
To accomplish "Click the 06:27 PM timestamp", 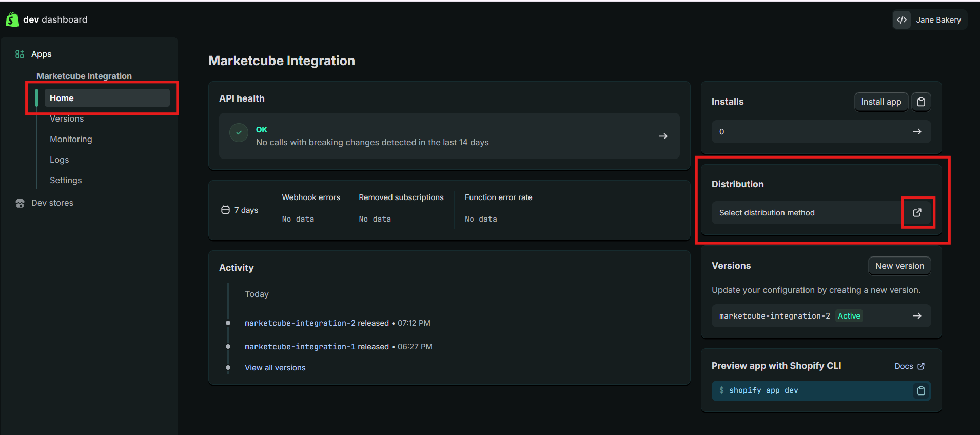I will [415, 347].
